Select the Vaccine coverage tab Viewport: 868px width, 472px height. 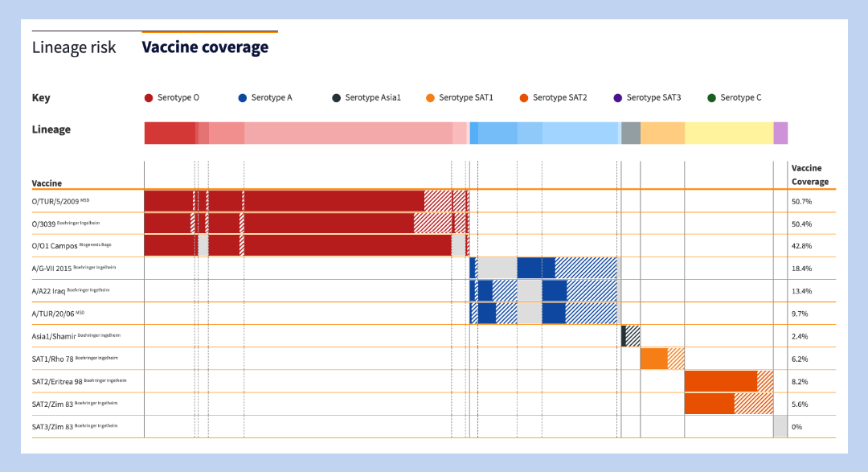(205, 47)
